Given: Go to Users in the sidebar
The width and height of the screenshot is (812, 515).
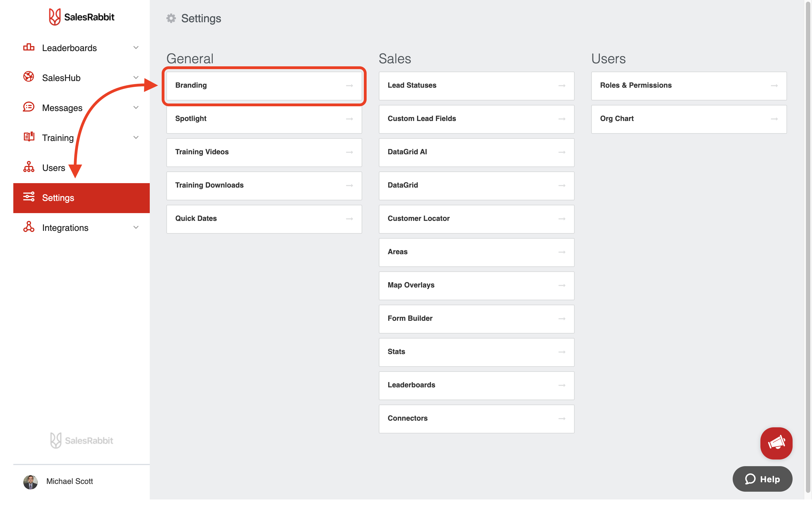Looking at the screenshot, I should click(x=81, y=168).
